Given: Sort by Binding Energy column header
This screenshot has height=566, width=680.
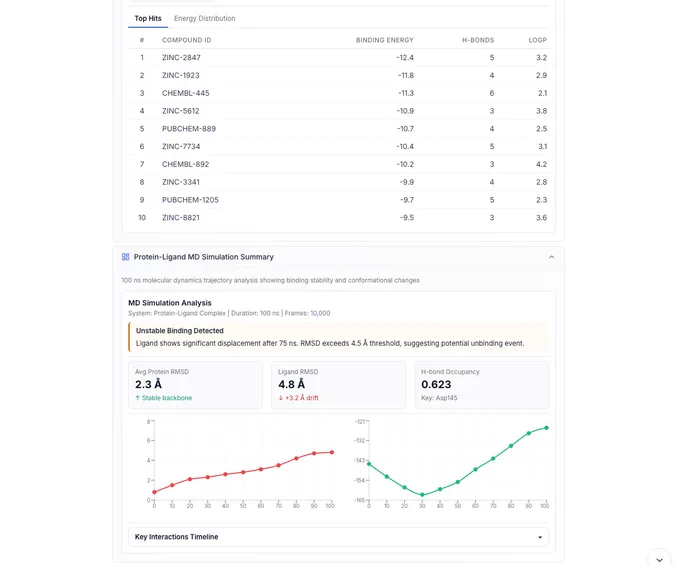Looking at the screenshot, I should click(x=384, y=40).
